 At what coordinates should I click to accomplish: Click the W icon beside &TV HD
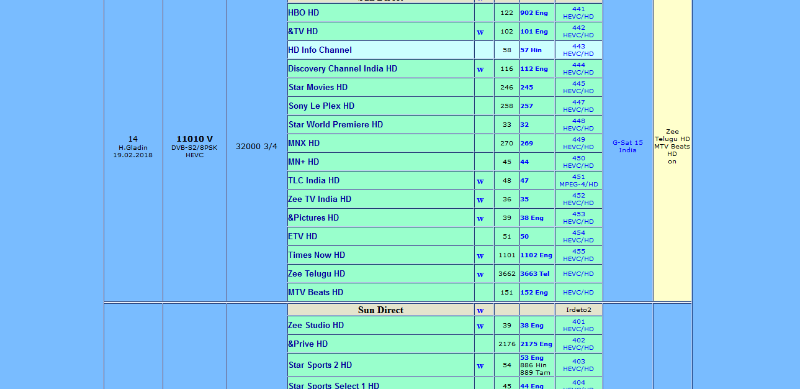480,32
